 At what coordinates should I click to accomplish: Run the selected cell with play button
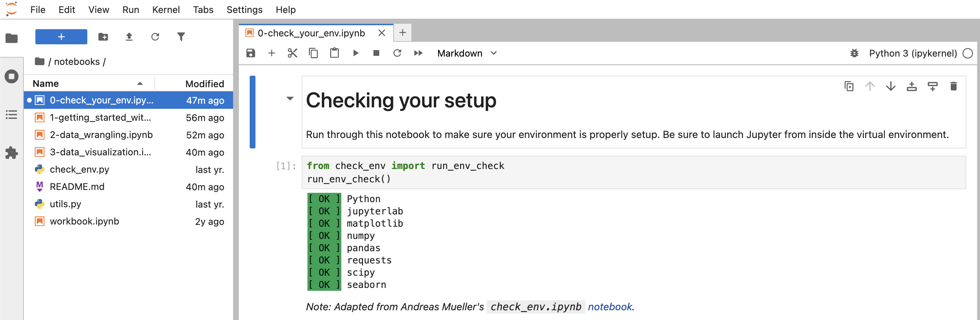pos(356,53)
